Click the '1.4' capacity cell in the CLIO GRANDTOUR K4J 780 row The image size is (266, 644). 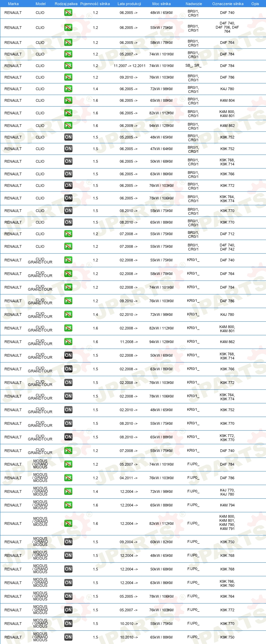tap(96, 315)
